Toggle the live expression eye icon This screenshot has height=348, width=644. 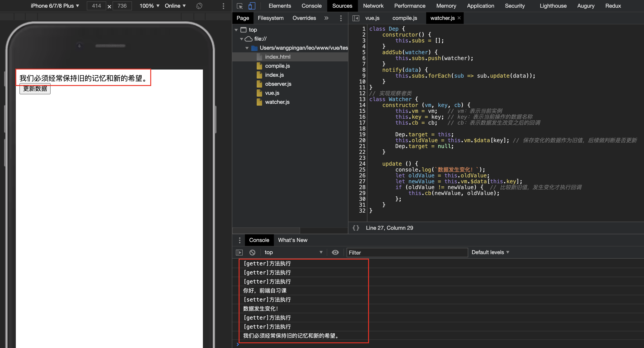click(335, 252)
